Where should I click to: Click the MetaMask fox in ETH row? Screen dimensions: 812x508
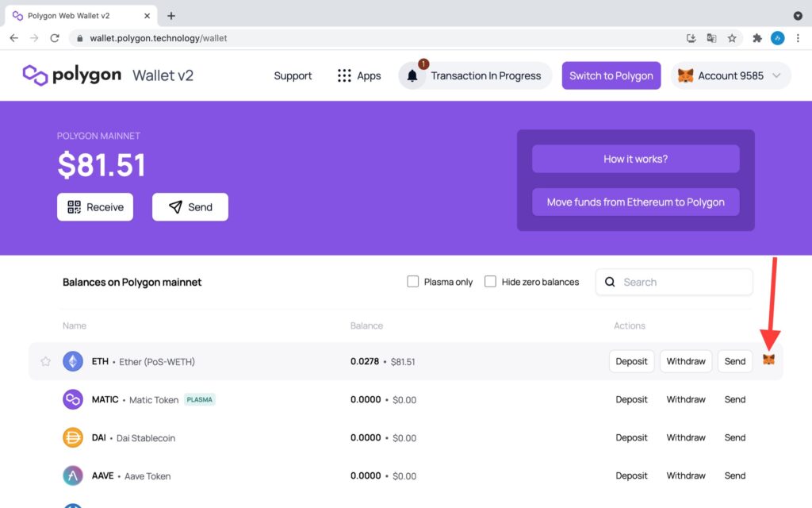[768, 360]
